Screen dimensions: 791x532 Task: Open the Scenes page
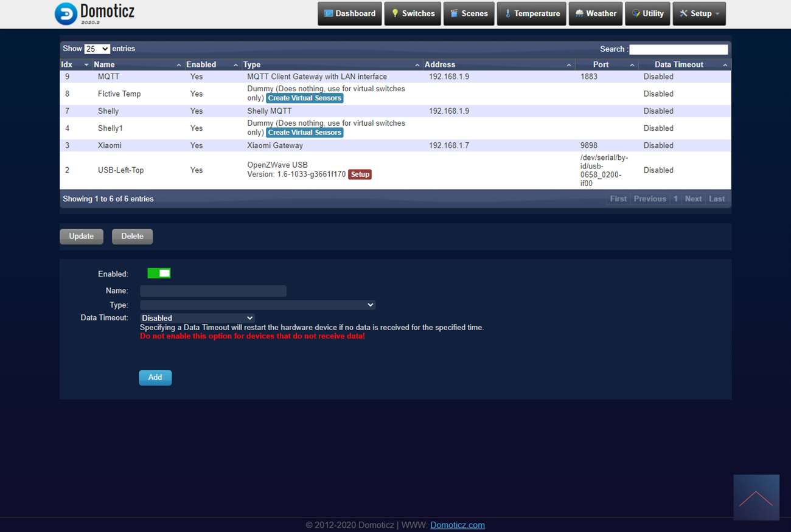pyautogui.click(x=469, y=13)
